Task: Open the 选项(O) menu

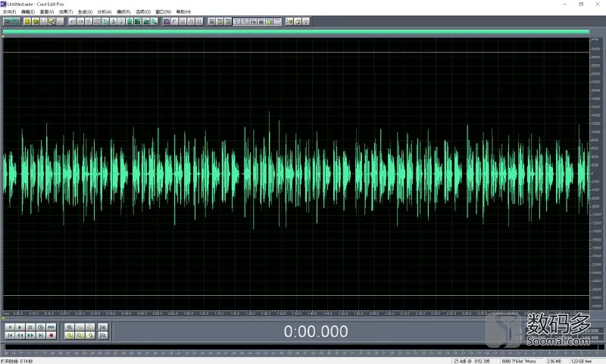Action: point(143,11)
